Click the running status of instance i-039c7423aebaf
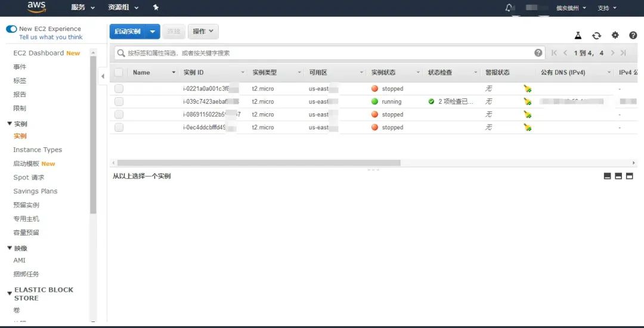 [391, 101]
